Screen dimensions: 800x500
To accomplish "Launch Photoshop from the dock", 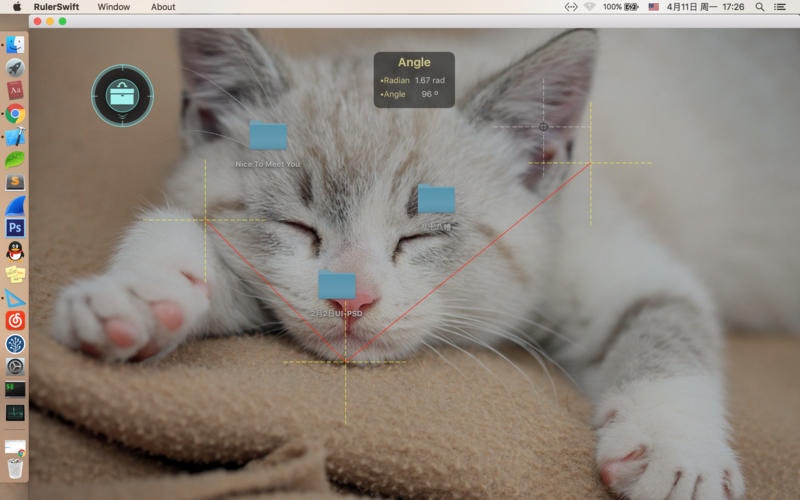I will pyautogui.click(x=15, y=228).
